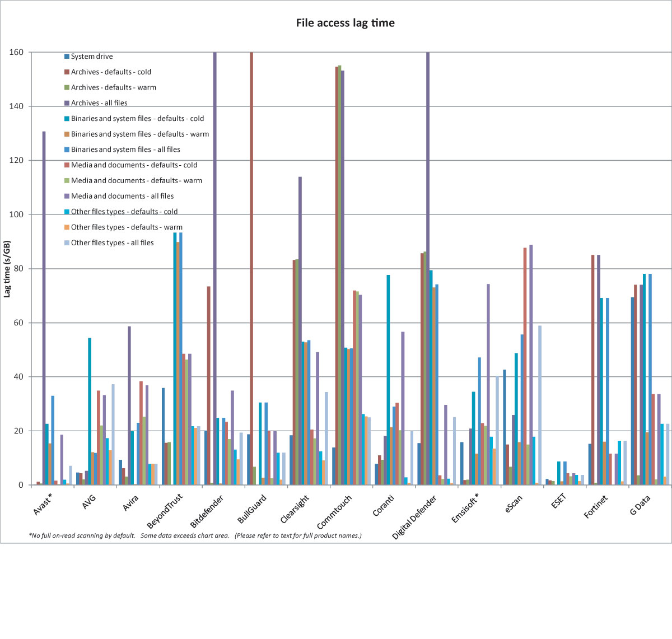Click the G Data axis label

tap(640, 505)
